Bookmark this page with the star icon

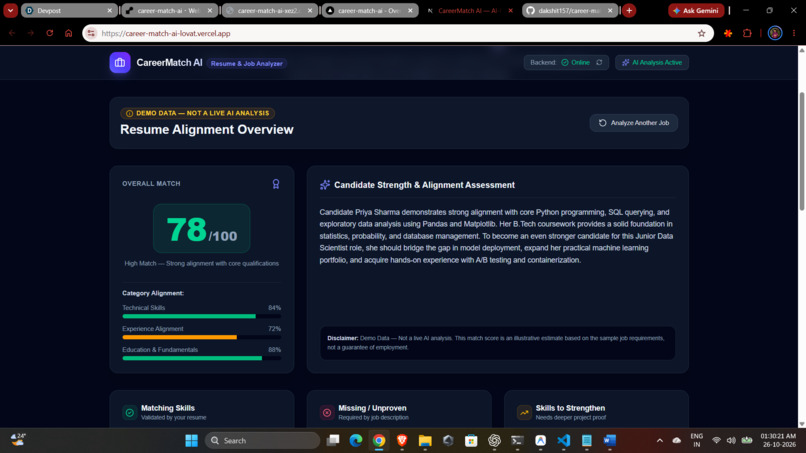point(702,33)
